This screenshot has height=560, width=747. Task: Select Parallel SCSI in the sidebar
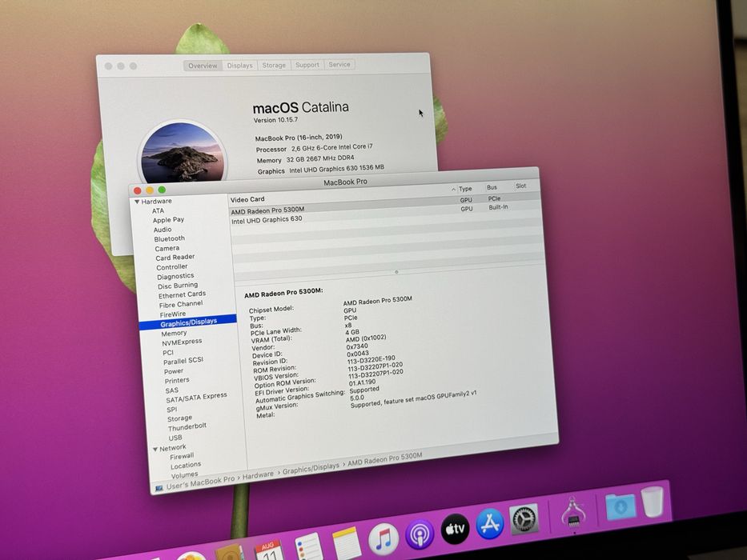183,361
